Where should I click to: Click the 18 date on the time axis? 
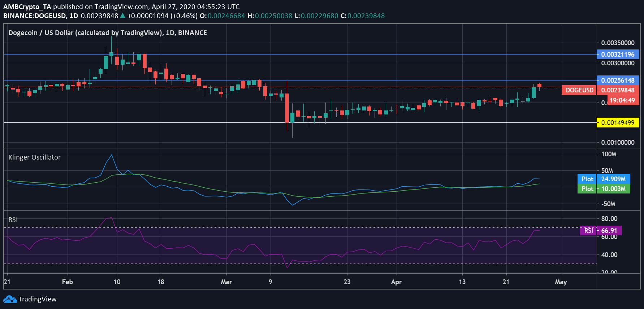161,282
